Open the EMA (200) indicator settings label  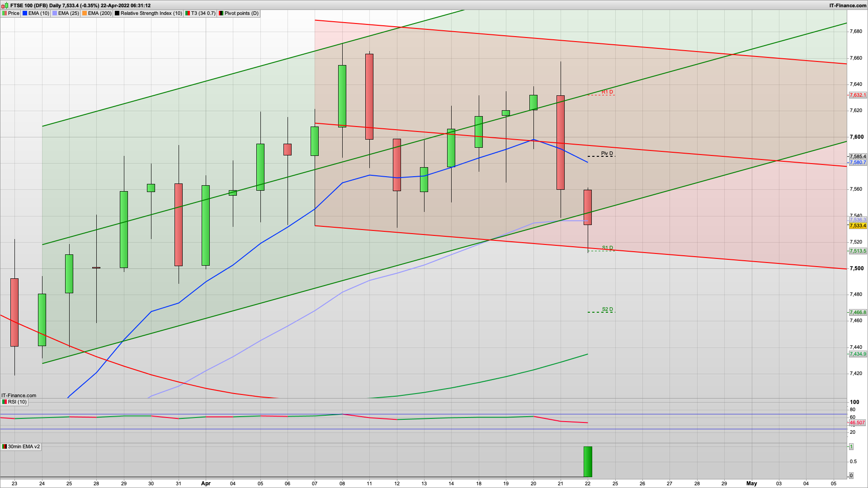click(99, 13)
